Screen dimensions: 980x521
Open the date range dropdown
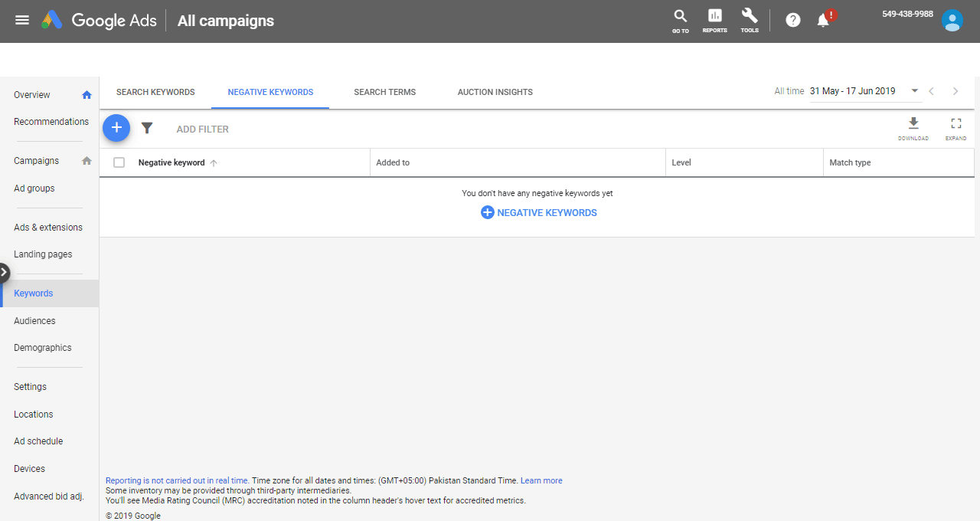point(914,91)
